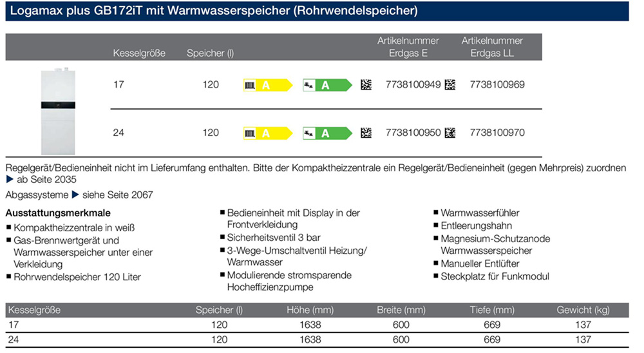The width and height of the screenshot is (644, 353).
Task: Click Kesselgröße value 24 in the top table
Action: click(x=118, y=133)
